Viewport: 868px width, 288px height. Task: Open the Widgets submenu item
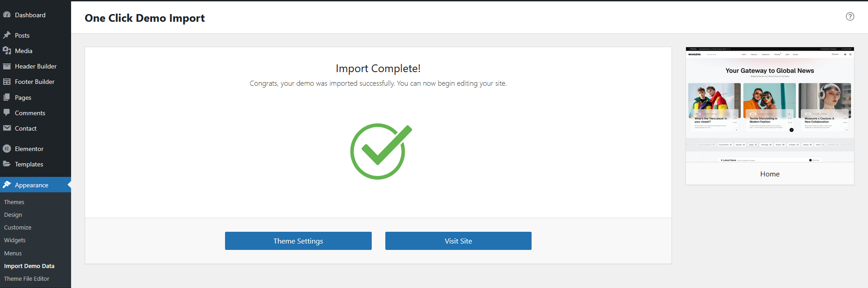[x=15, y=240]
